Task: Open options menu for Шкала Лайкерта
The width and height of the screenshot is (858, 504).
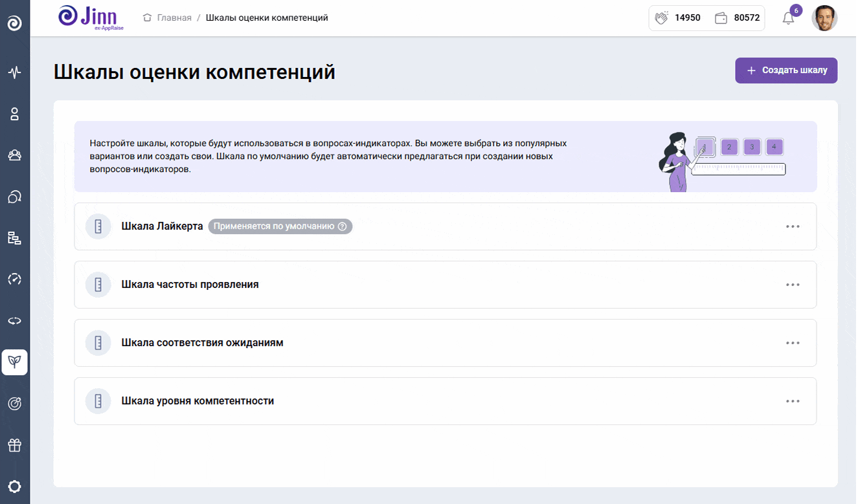Action: coord(793,226)
